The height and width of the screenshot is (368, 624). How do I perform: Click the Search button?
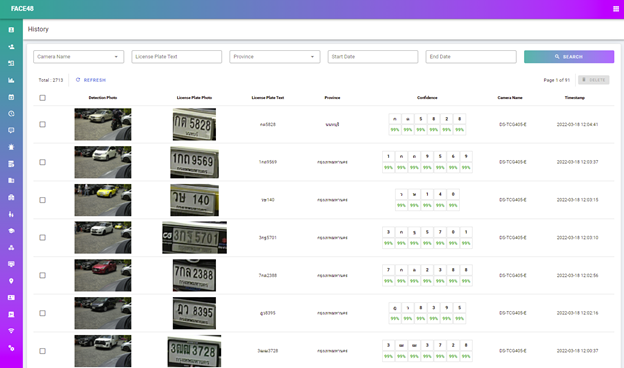[x=569, y=56]
